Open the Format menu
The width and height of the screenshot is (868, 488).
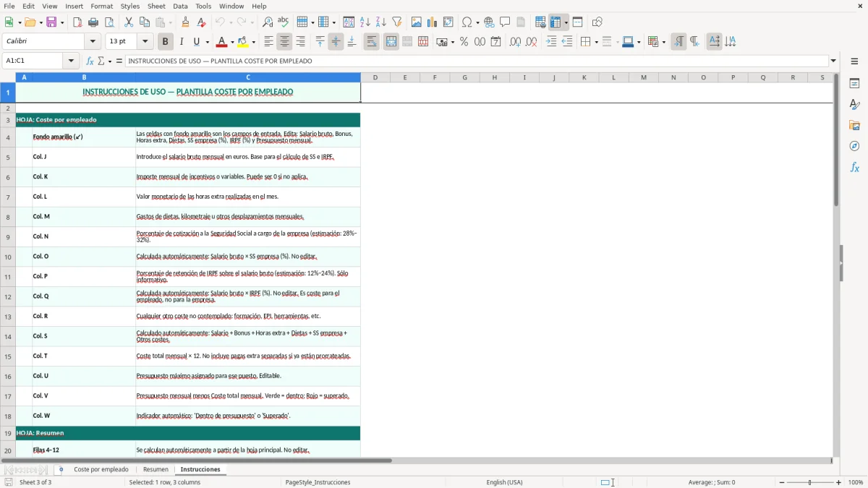point(102,6)
